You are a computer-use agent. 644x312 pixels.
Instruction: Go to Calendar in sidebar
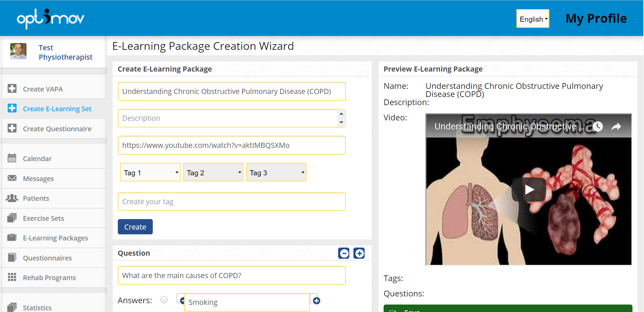tap(54, 158)
